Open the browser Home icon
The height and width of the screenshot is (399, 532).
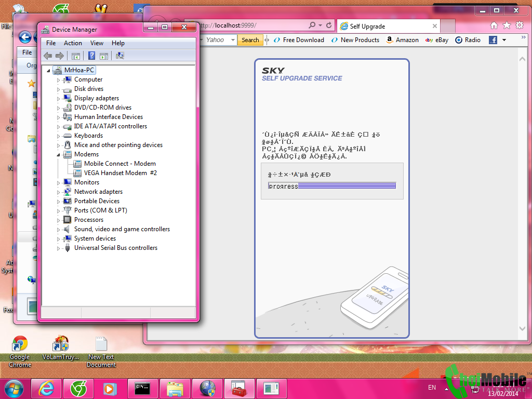[494, 25]
